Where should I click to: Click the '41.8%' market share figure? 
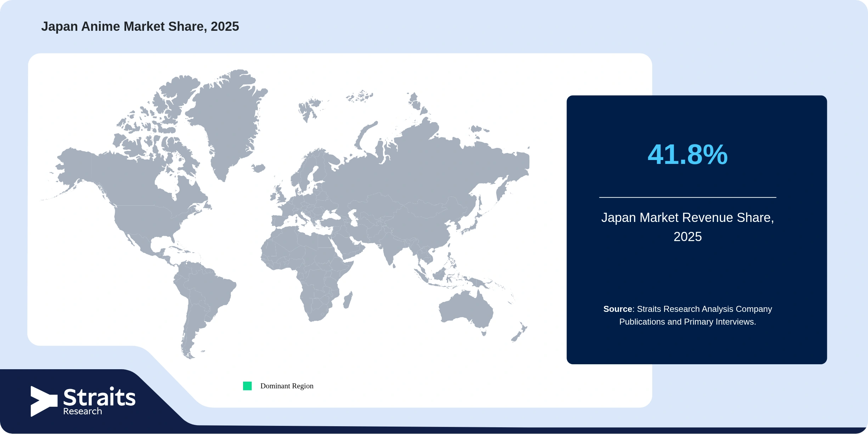click(688, 155)
